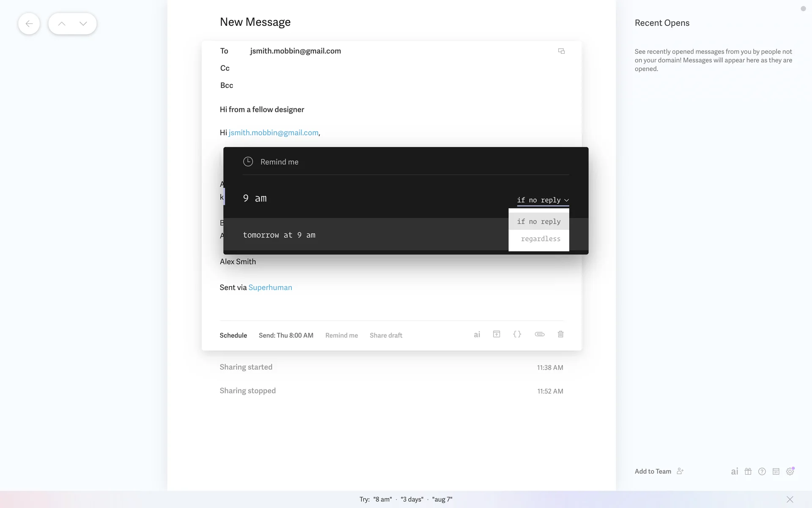Screen dimensions: 812x508
Task: Click the curly braces snippets icon
Action: coord(517,334)
